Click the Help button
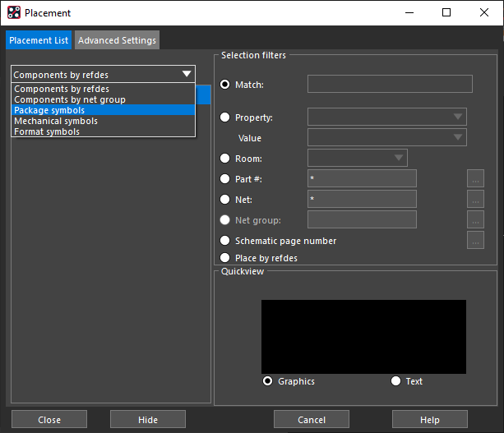Viewport: 504px width, 433px height. click(430, 419)
